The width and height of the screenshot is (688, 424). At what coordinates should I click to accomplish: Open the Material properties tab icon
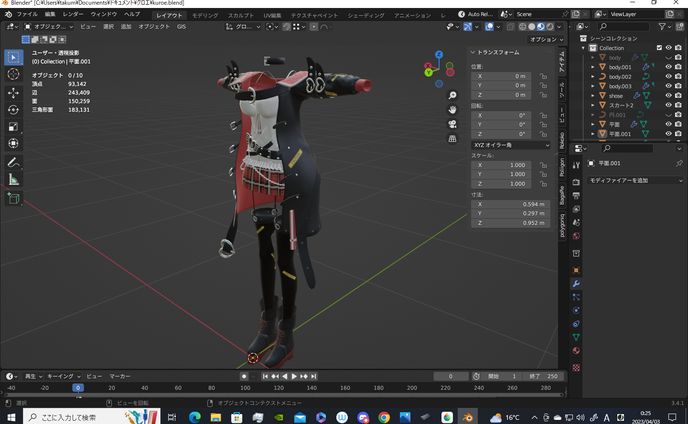(576, 351)
